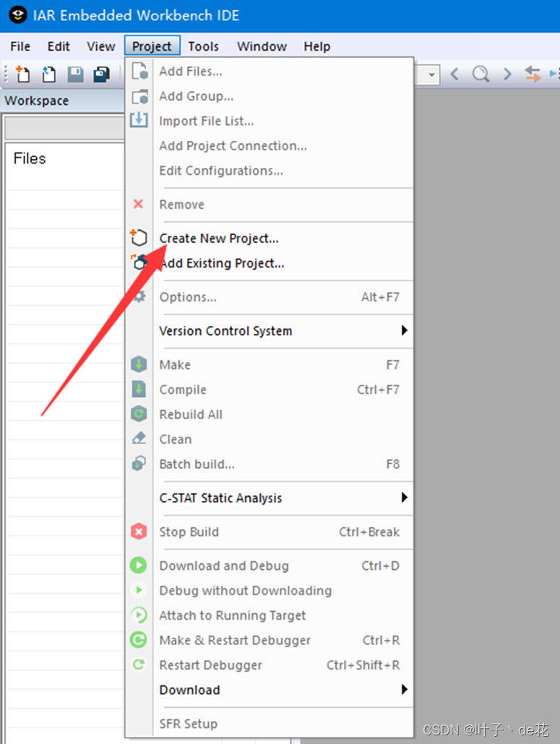The width and height of the screenshot is (560, 744).
Task: Choose Attach to Running Target entry
Action: 270,615
